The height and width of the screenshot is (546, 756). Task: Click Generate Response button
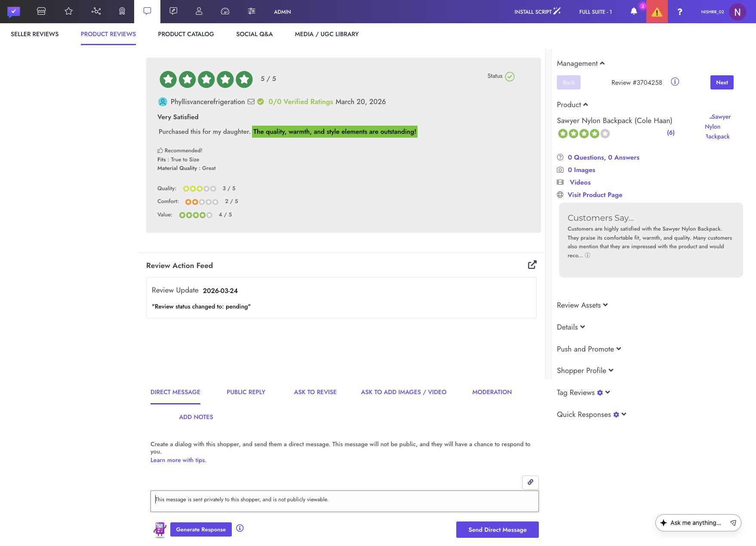coord(201,530)
